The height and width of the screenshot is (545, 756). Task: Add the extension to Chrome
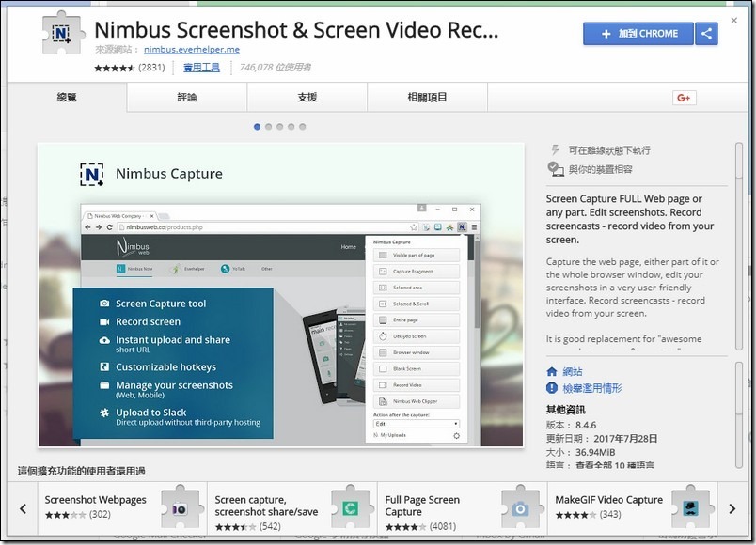(638, 34)
